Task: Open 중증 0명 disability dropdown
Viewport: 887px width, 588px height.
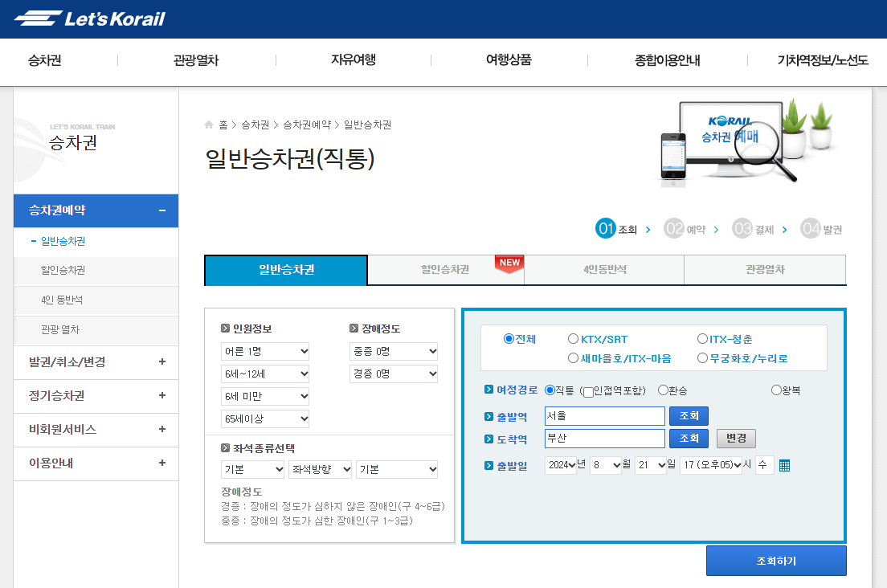Action: pos(394,351)
